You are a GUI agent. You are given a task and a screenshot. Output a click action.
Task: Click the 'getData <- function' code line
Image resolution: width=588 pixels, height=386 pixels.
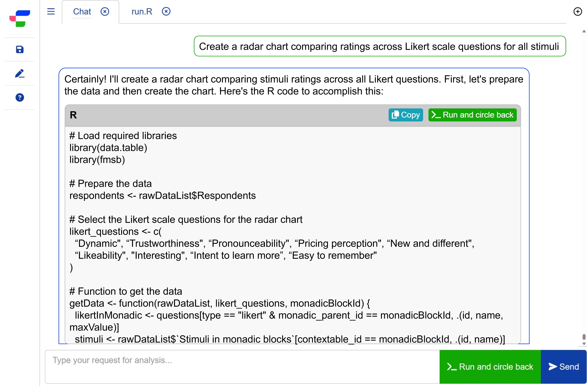point(220,303)
